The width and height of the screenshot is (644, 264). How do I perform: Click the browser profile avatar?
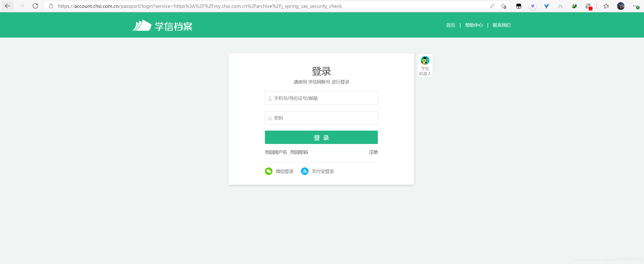click(x=621, y=6)
